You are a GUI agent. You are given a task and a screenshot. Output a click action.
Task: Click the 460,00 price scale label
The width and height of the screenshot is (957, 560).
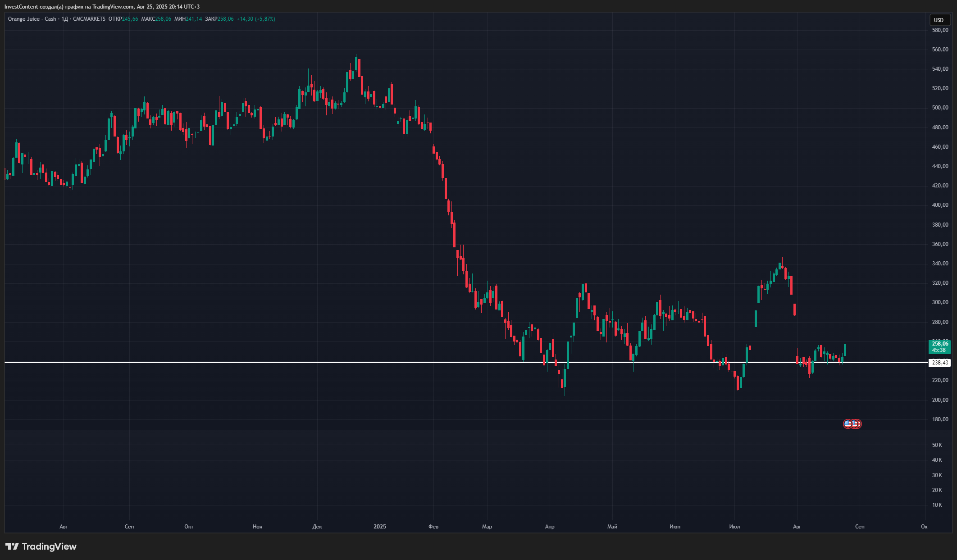940,147
